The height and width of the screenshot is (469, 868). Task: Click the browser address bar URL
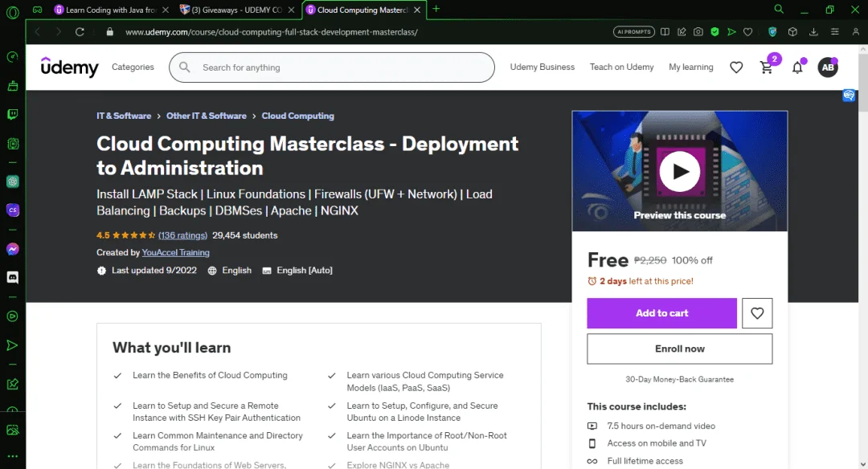(272, 32)
